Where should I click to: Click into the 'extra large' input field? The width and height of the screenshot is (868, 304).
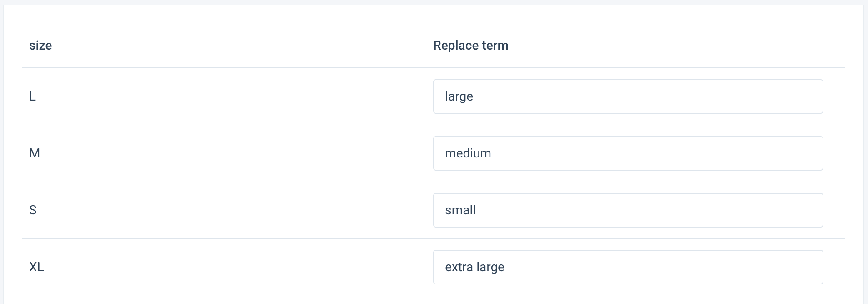click(x=628, y=267)
